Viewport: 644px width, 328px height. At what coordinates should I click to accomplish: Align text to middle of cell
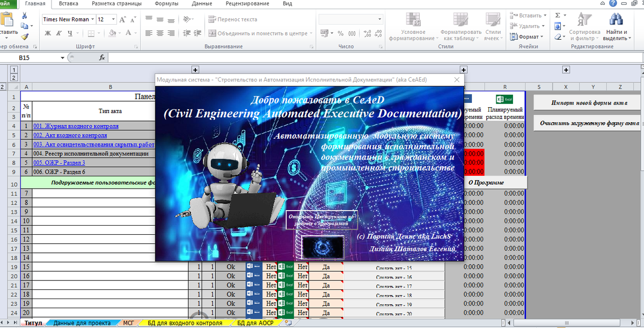point(160,19)
